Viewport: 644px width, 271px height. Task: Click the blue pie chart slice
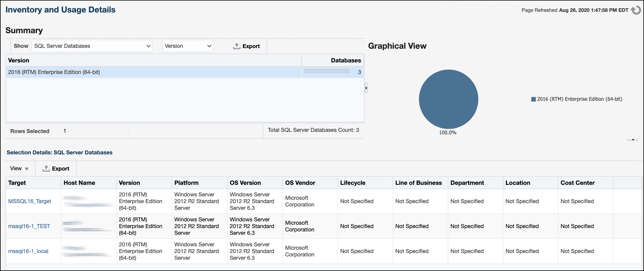click(x=448, y=99)
